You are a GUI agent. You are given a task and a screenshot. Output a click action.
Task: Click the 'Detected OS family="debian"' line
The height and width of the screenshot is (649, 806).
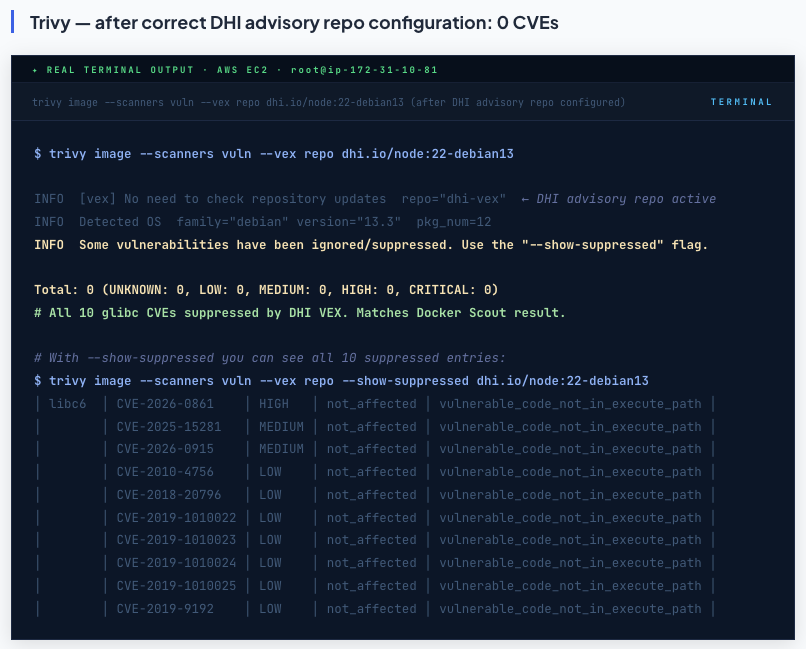click(x=262, y=222)
